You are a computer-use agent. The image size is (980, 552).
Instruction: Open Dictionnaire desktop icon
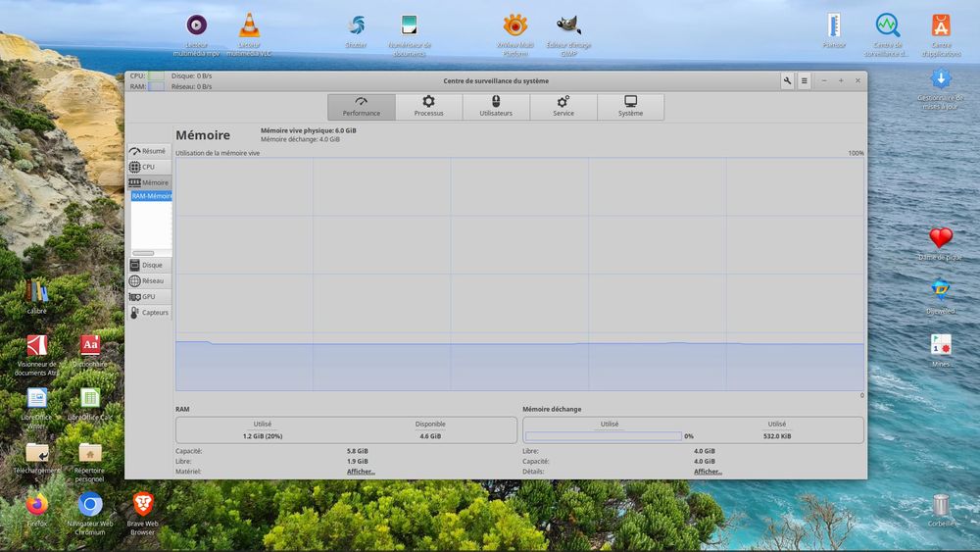pyautogui.click(x=90, y=351)
